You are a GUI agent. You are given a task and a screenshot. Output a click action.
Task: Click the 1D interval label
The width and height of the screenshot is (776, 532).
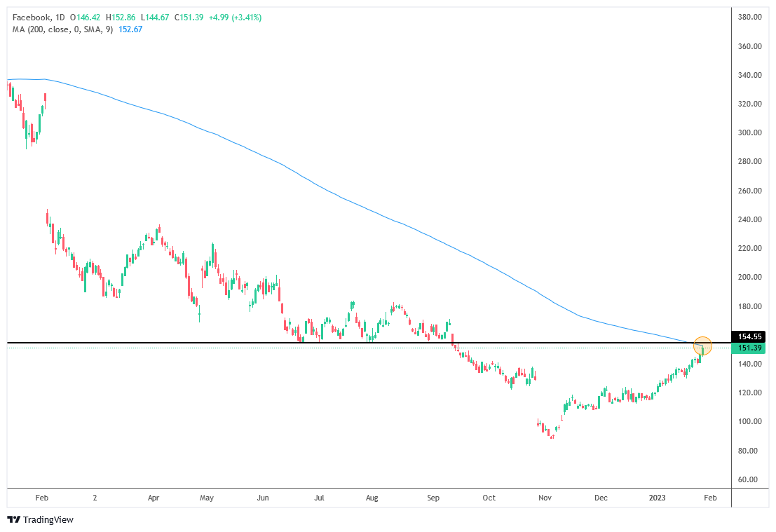pos(60,18)
